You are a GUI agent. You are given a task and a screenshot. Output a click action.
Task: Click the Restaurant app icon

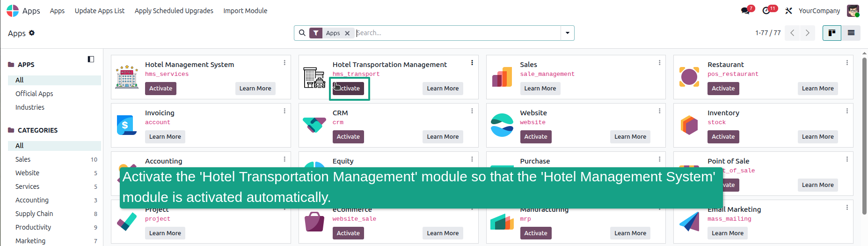(689, 77)
